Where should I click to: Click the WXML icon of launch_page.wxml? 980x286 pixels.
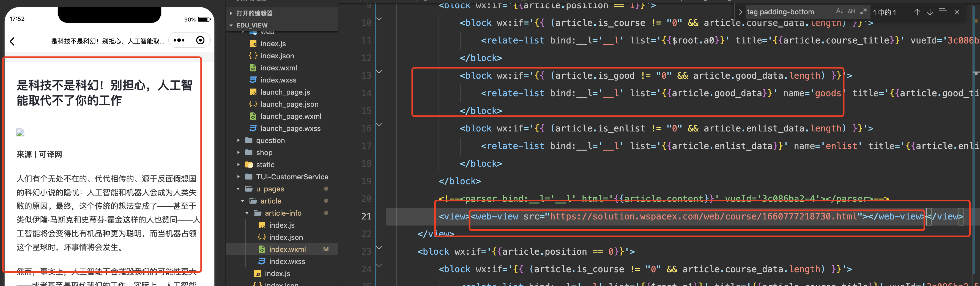coord(253,116)
